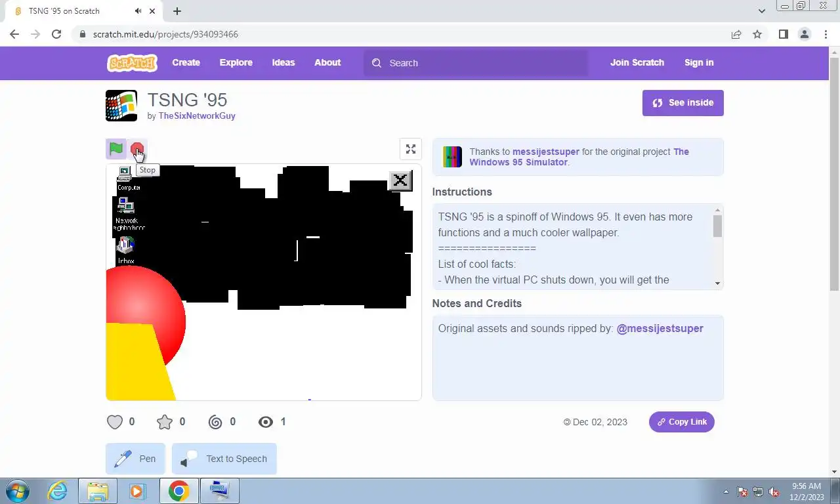The image size is (840, 504).
Task: Open The Windows 95 Simulator project link
Action: [x=579, y=157]
